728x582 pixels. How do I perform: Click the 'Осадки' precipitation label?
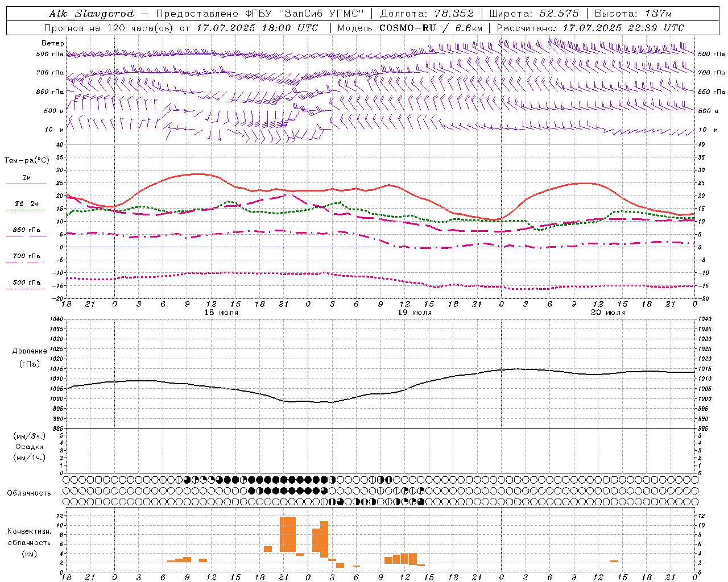pyautogui.click(x=30, y=447)
